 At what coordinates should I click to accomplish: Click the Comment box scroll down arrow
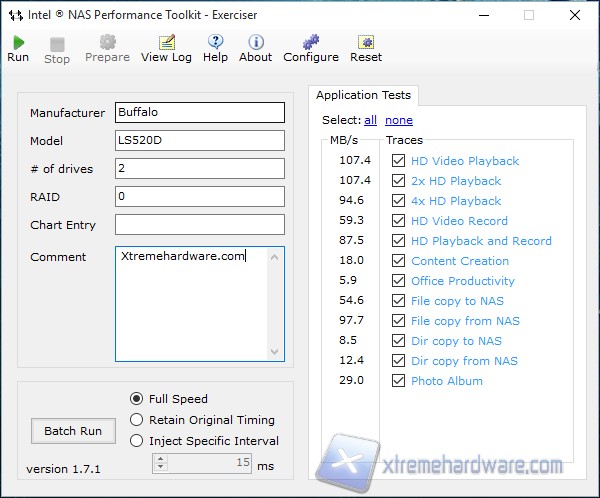276,351
